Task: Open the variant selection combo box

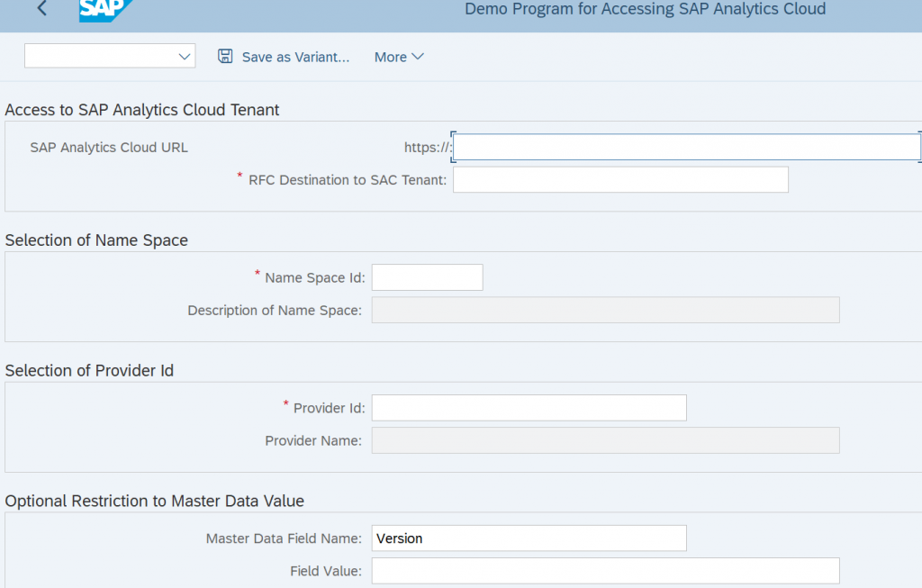Action: click(109, 56)
